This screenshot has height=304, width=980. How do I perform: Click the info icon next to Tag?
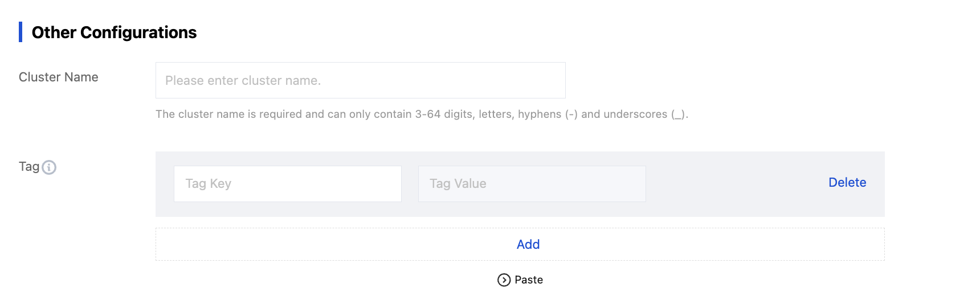[x=49, y=167]
